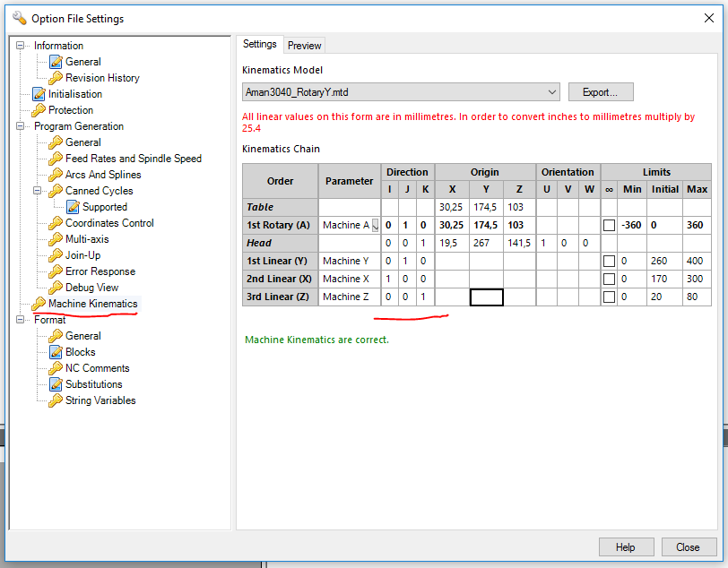Click the 3rd Linear (Z) Origin Y cell
This screenshot has width=728, height=568.
coord(487,297)
